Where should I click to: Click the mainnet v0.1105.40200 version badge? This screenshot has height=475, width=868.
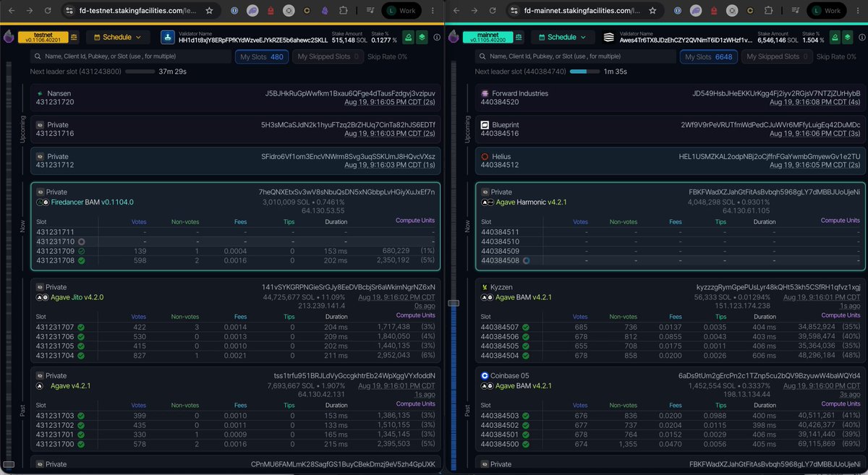point(488,37)
